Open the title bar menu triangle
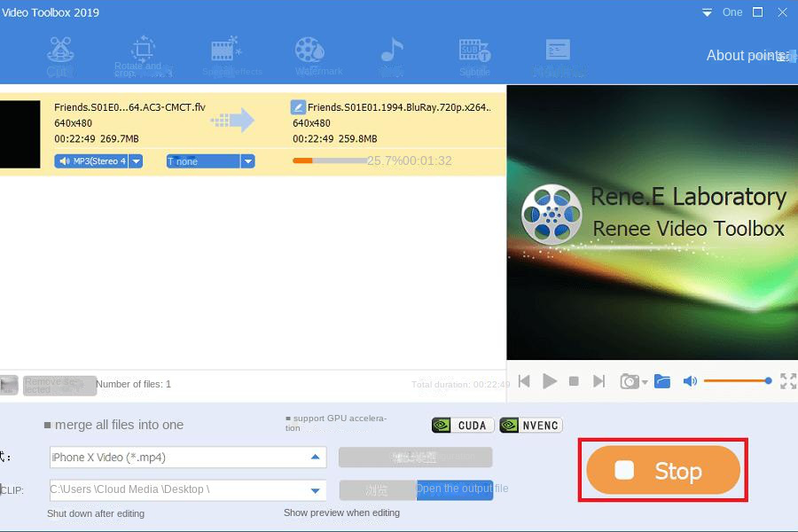 tap(707, 12)
